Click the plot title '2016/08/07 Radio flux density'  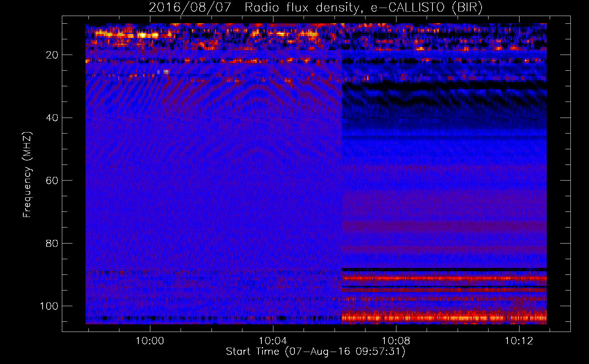pyautogui.click(x=316, y=7)
